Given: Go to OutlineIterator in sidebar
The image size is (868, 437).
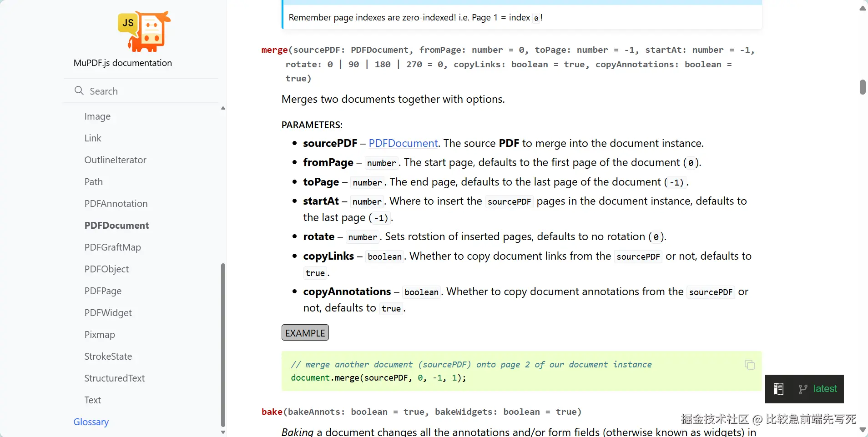Looking at the screenshot, I should (x=116, y=160).
